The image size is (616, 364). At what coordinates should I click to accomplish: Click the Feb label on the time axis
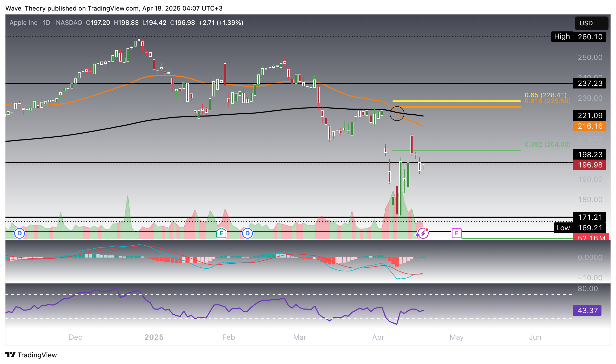click(x=228, y=337)
